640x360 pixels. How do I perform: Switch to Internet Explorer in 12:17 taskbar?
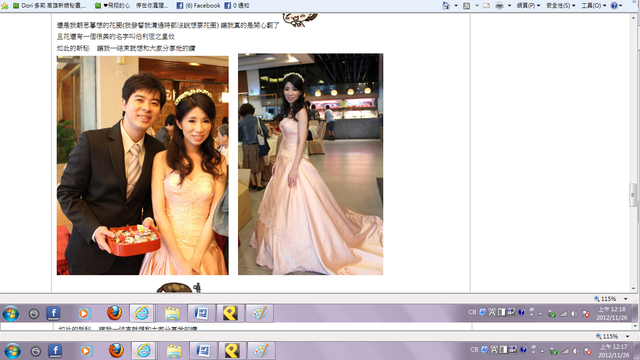143,351
